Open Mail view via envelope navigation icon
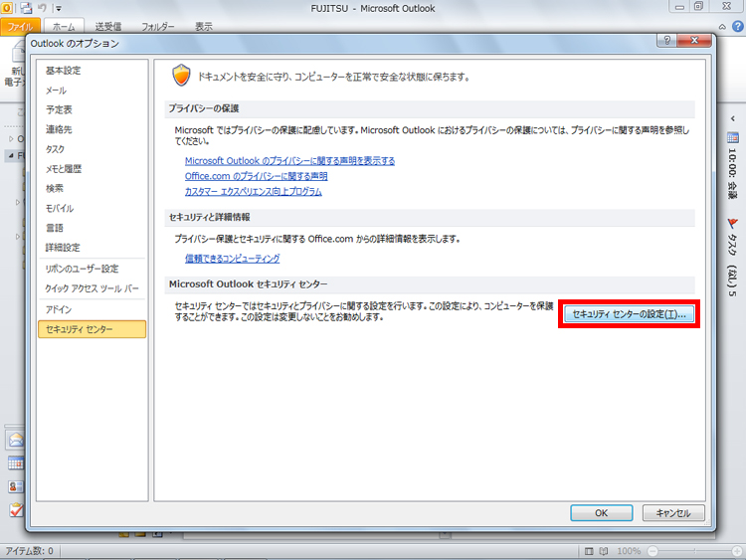This screenshot has width=746, height=560. [16, 440]
